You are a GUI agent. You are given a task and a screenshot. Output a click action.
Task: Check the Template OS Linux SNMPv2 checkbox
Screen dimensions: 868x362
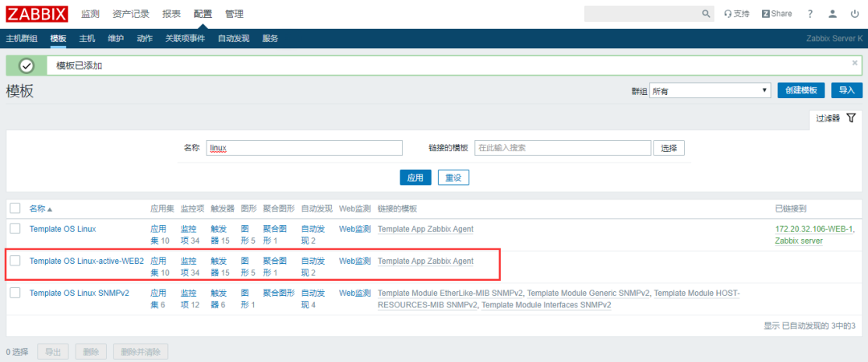(x=15, y=293)
